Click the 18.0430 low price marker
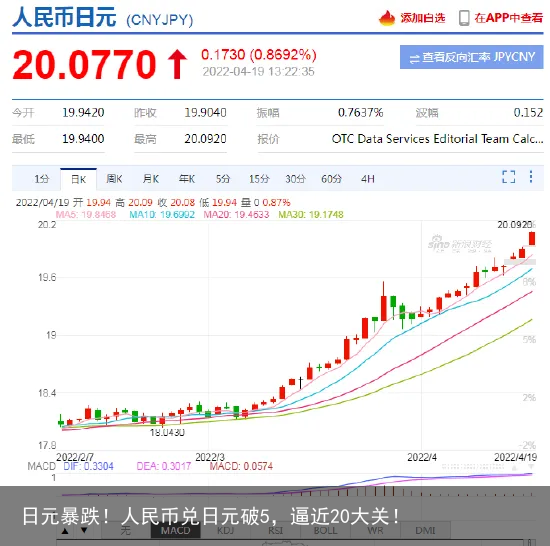 click(167, 432)
